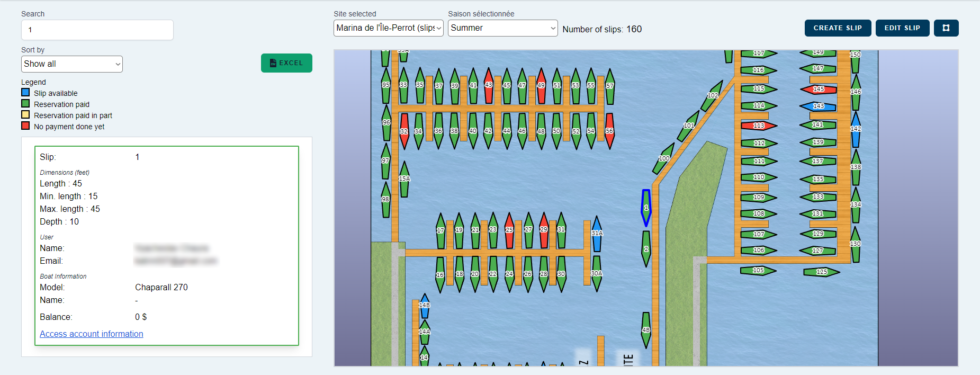Click the fullscreen map icon button

click(x=946, y=28)
